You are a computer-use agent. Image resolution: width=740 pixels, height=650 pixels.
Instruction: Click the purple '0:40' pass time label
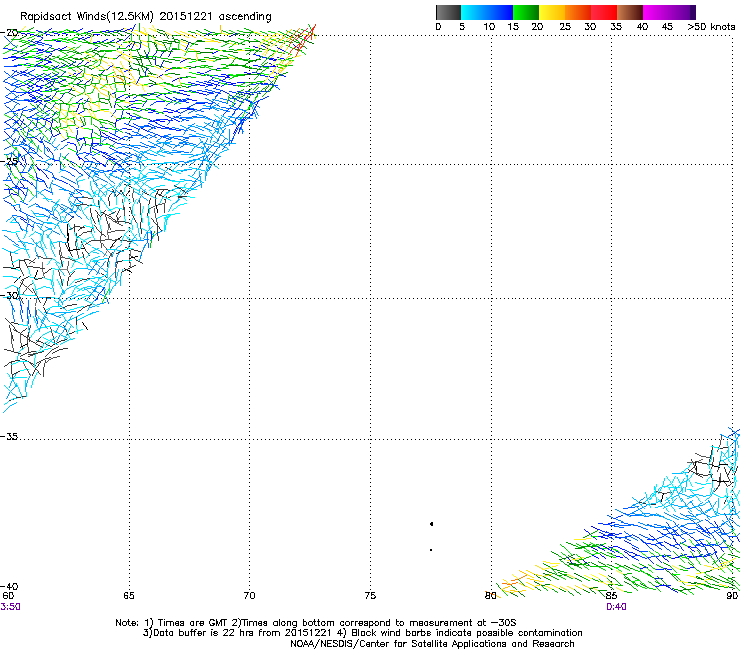[616, 607]
